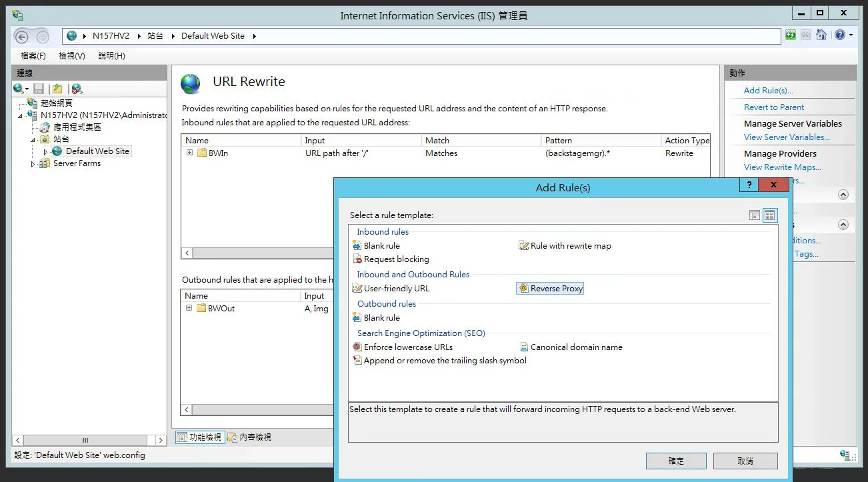Switch to the 內容檢視 tab
The image size is (868, 482).
point(249,437)
